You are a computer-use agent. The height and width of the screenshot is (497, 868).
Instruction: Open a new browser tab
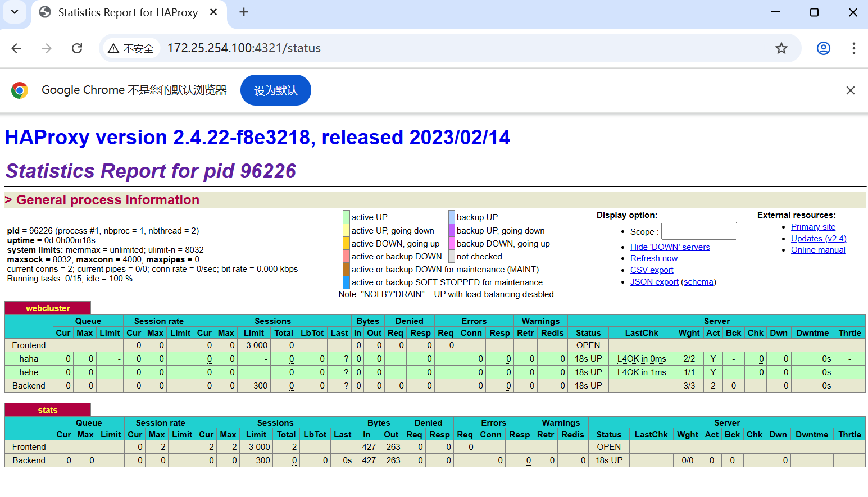pos(244,12)
